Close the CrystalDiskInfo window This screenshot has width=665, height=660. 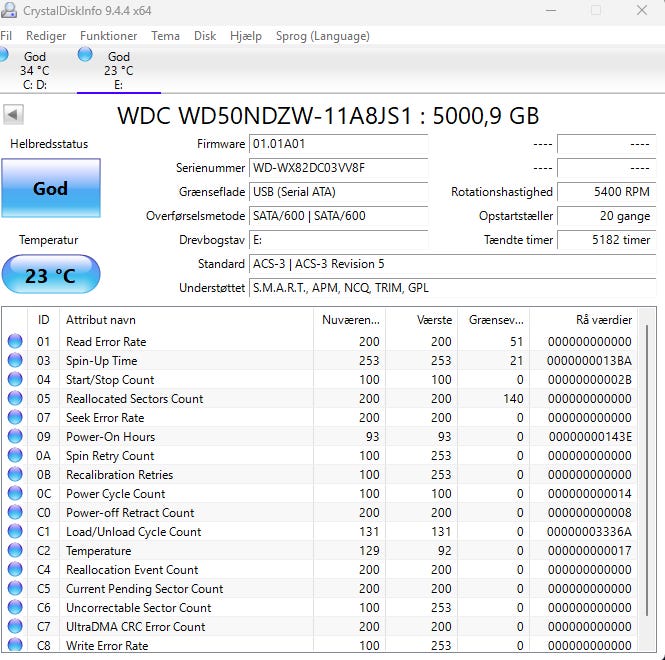[x=642, y=10]
